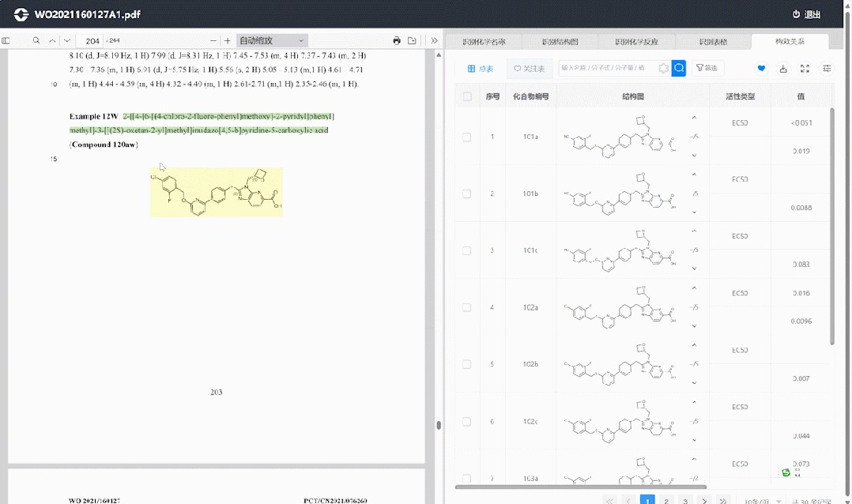Click highlighted compound structure in PDF

(x=217, y=192)
